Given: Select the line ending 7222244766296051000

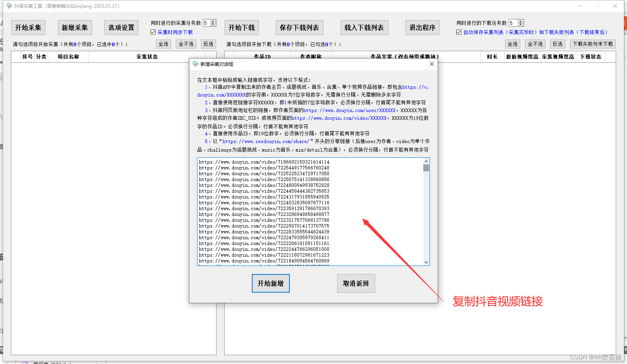Looking at the screenshot, I should [x=264, y=249].
